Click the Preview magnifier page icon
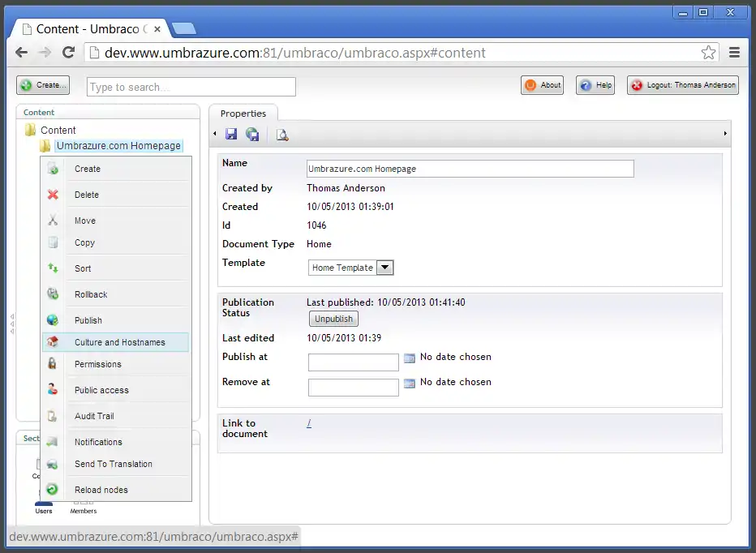This screenshot has height=553, width=756. (282, 135)
